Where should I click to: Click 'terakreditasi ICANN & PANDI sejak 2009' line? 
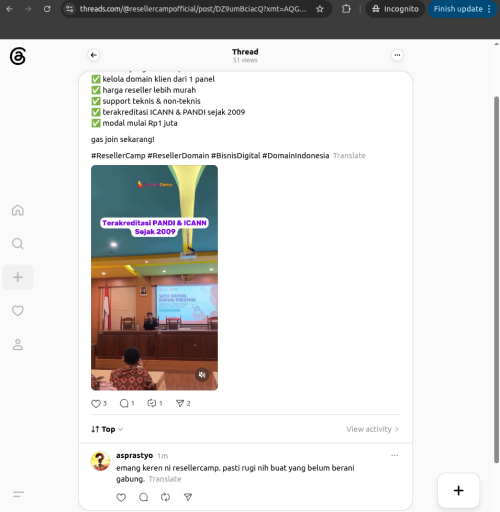168,112
